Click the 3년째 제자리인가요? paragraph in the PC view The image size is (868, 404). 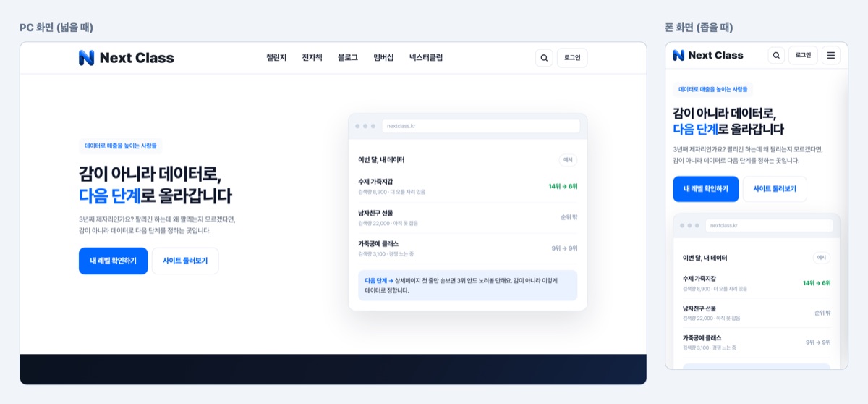pos(157,224)
